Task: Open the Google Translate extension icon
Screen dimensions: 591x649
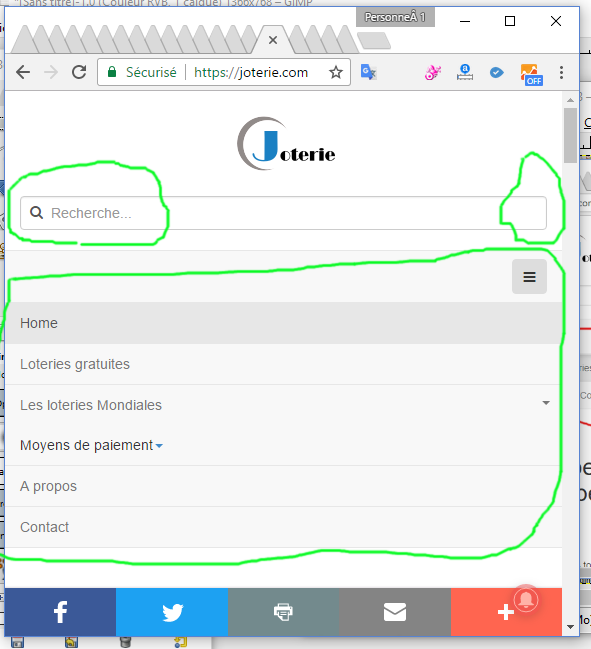Action: 368,72
